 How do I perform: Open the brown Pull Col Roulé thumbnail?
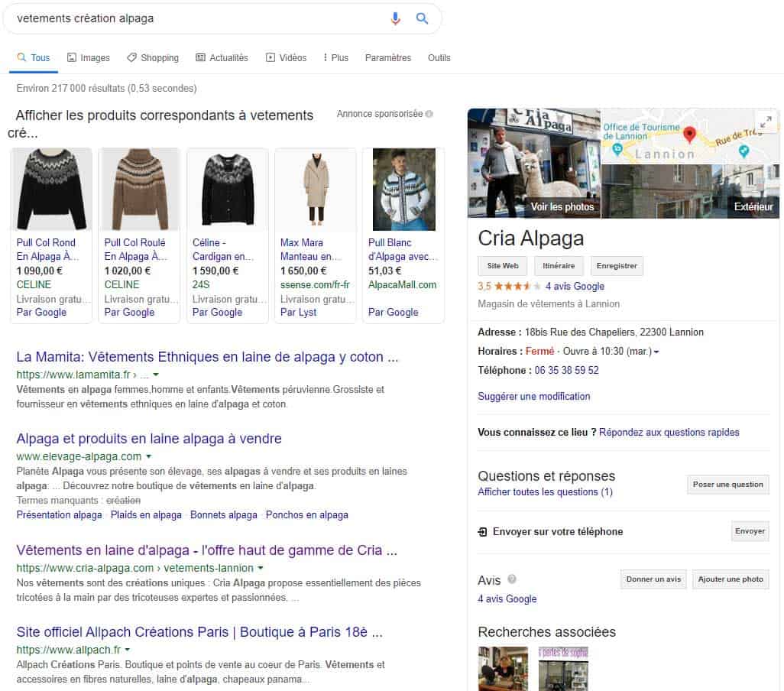140,189
